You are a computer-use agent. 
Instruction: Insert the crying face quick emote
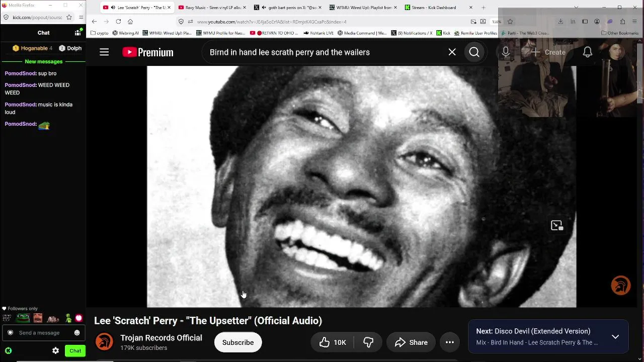pyautogui.click(x=38, y=318)
